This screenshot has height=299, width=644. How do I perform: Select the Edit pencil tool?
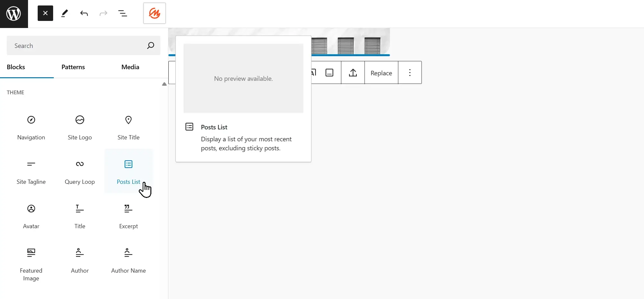[65, 13]
